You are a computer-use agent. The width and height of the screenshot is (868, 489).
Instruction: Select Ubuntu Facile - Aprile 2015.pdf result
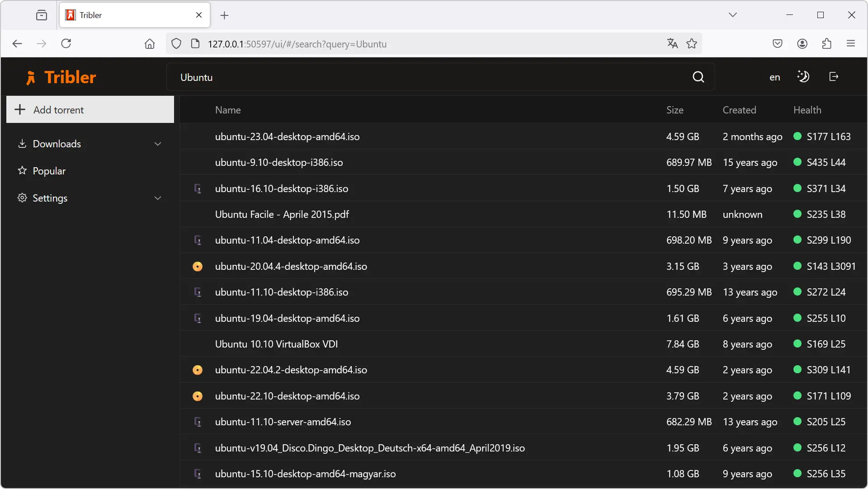(524, 214)
